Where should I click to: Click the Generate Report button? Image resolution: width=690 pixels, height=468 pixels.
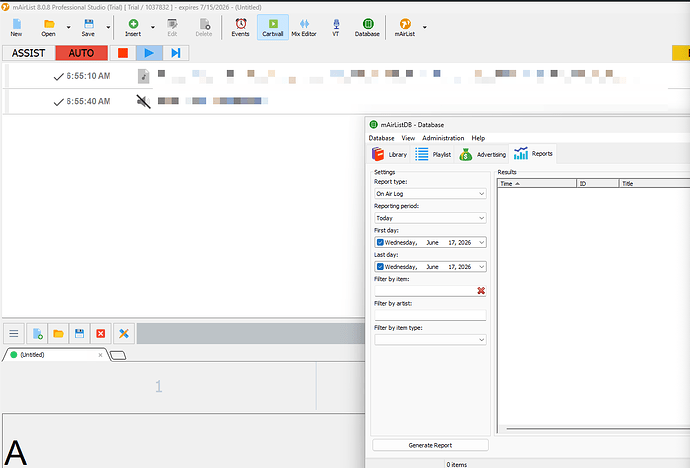click(x=430, y=445)
